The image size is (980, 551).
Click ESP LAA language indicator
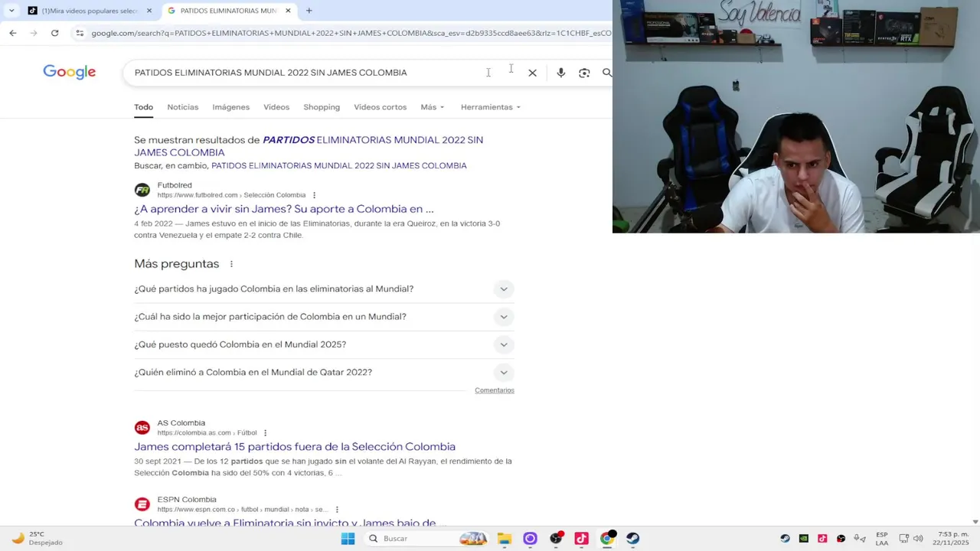point(882,539)
